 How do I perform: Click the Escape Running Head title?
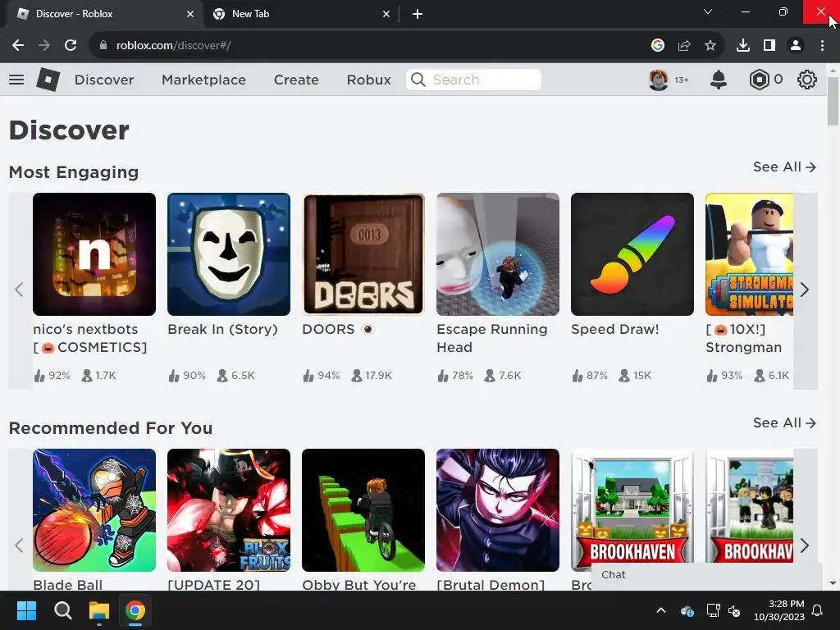pyautogui.click(x=492, y=338)
